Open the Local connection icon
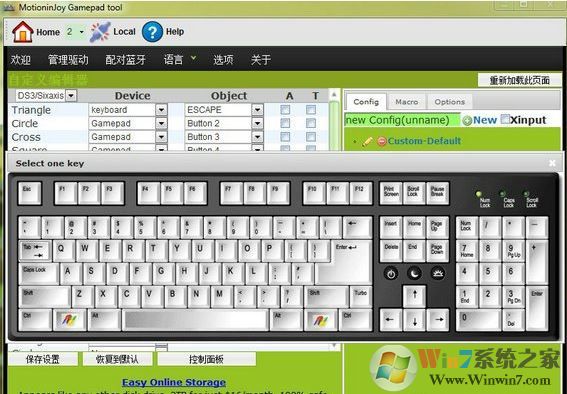The width and height of the screenshot is (567, 394). coord(100,32)
